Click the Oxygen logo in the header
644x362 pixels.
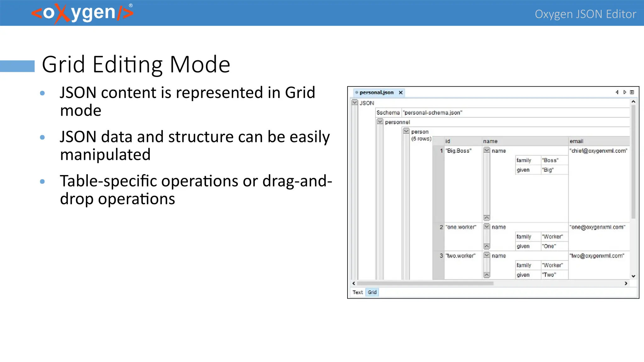click(82, 13)
